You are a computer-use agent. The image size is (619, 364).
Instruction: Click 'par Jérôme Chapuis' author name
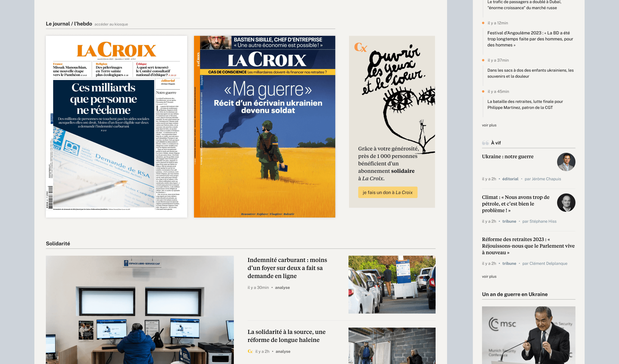543,179
